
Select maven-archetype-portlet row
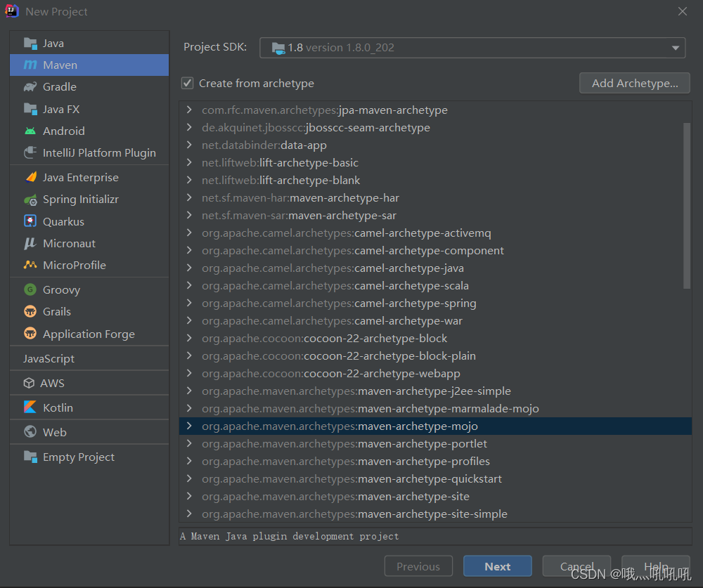click(435, 443)
